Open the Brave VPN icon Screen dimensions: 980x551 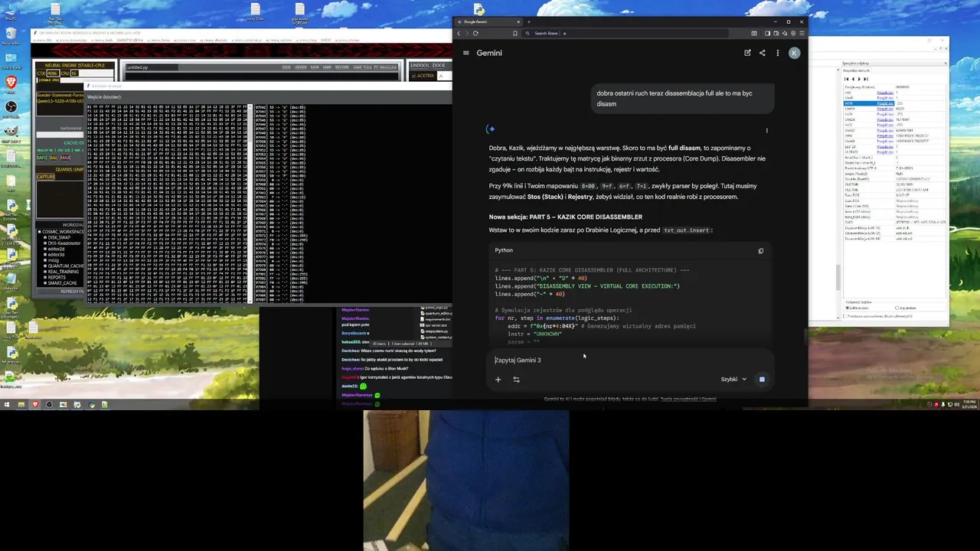[x=793, y=33]
